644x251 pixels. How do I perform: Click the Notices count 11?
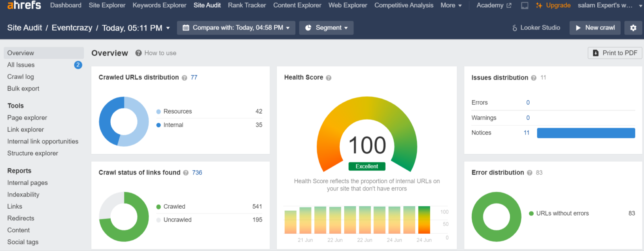tap(526, 133)
